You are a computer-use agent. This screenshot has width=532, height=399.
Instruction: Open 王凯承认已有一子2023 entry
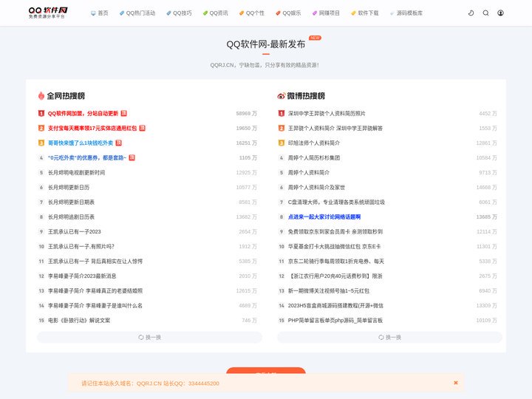coord(75,232)
